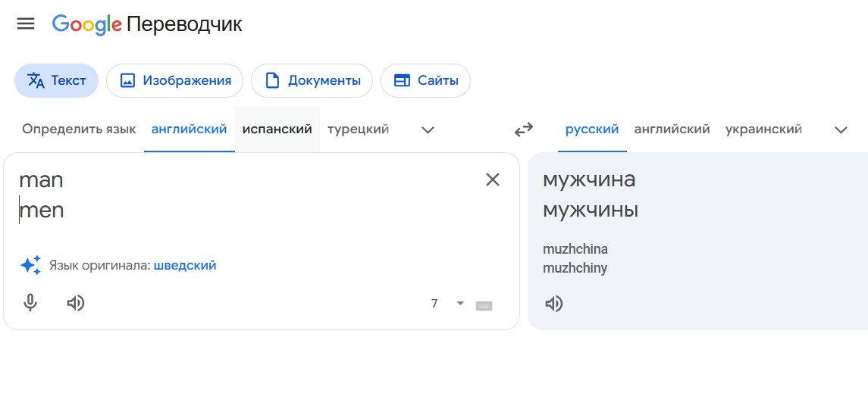Expand the source languages list chevron
The width and height of the screenshot is (868, 415).
point(428,130)
